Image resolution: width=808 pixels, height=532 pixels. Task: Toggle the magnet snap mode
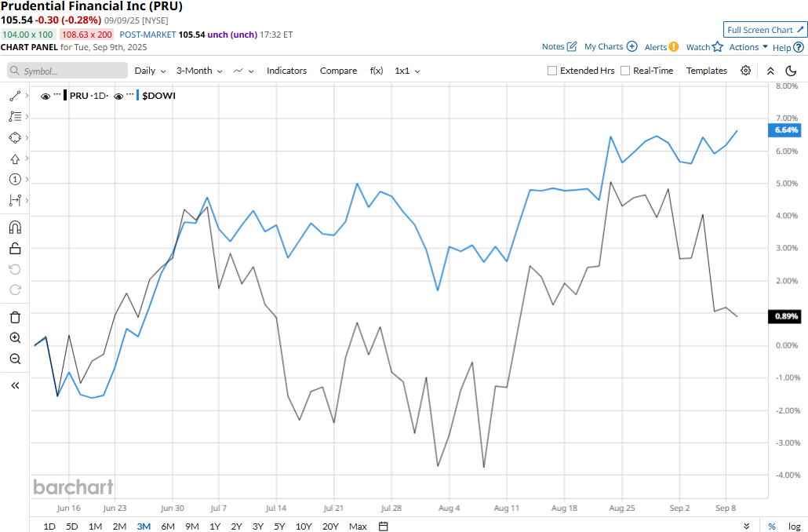(x=15, y=228)
